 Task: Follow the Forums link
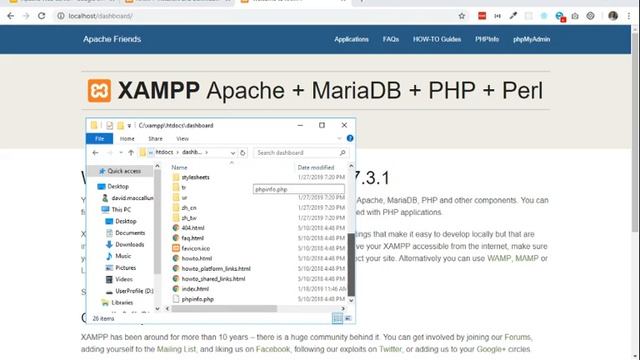pos(518,337)
